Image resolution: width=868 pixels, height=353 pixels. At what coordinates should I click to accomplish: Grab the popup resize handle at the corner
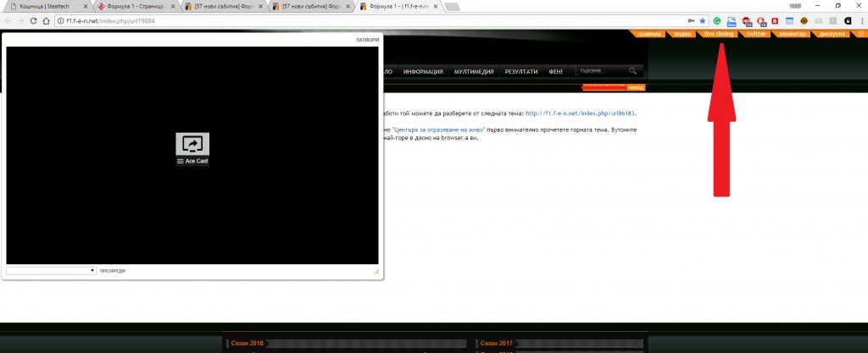pos(376,271)
